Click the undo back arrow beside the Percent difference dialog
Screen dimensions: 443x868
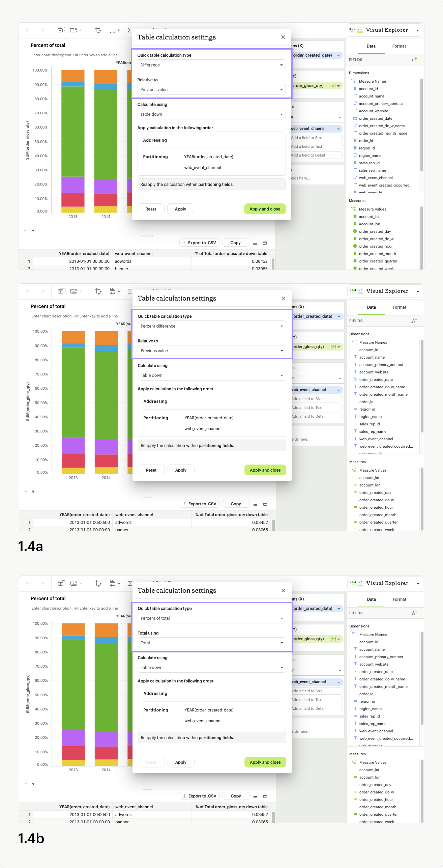click(x=29, y=291)
